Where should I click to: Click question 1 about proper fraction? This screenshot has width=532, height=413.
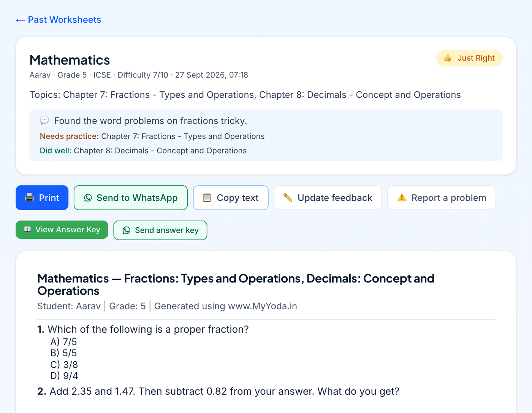(143, 329)
